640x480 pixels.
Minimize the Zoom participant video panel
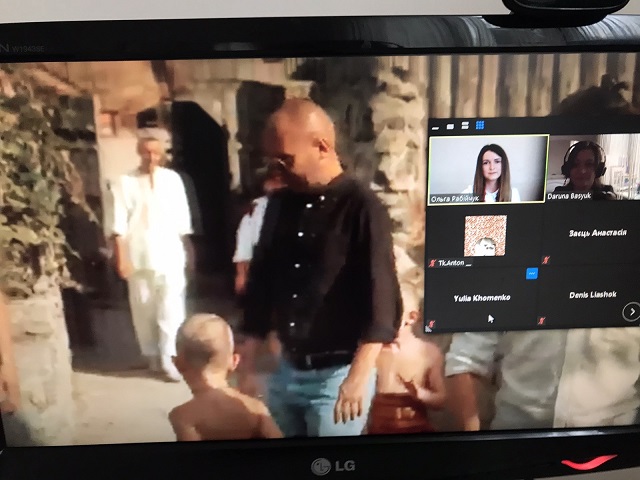[x=436, y=128]
